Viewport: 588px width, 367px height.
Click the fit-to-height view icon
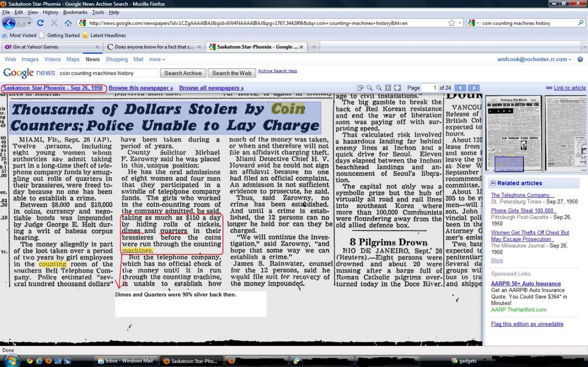click(388, 88)
